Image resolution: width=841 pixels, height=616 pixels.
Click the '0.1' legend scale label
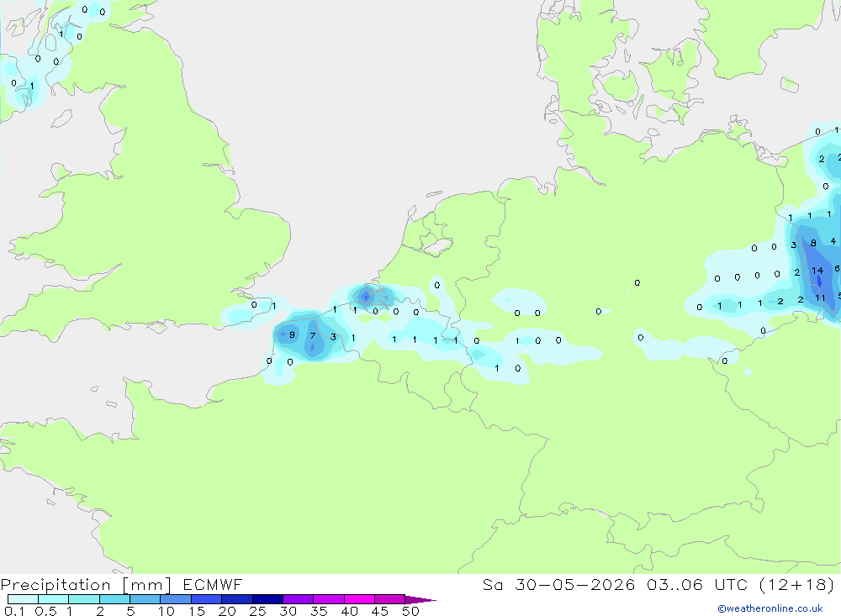[14, 611]
